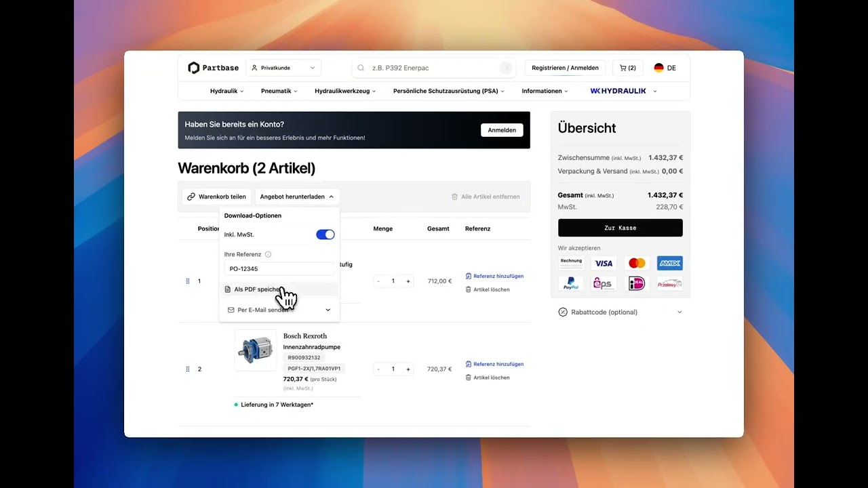Click the eps payment icon
868x488 pixels.
click(x=604, y=283)
